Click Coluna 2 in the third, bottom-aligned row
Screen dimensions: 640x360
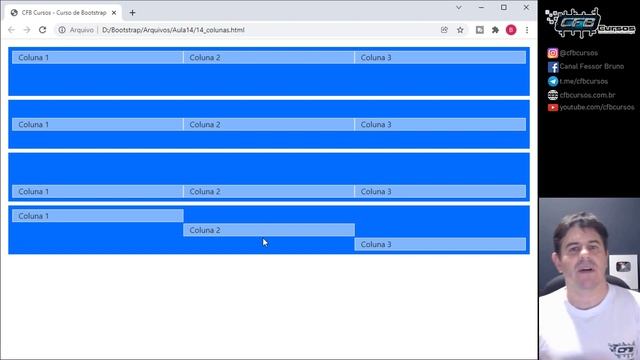click(x=269, y=191)
